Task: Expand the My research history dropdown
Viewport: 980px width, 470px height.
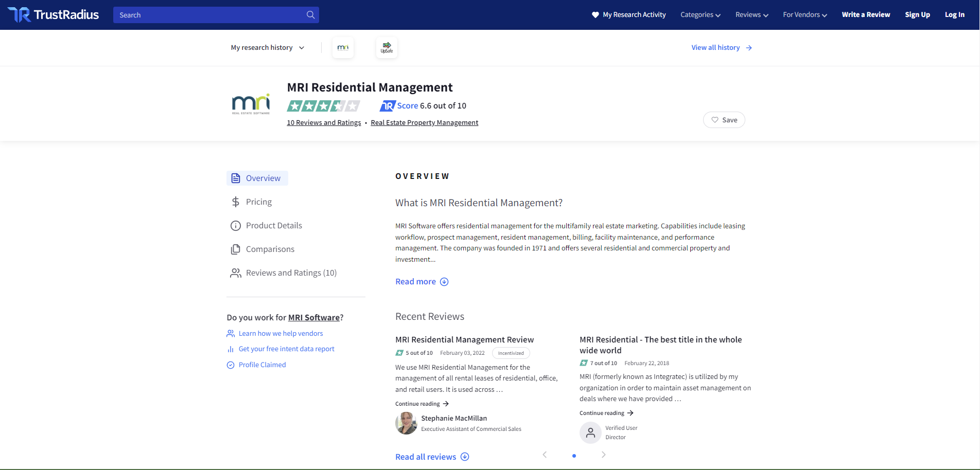Action: 267,48
